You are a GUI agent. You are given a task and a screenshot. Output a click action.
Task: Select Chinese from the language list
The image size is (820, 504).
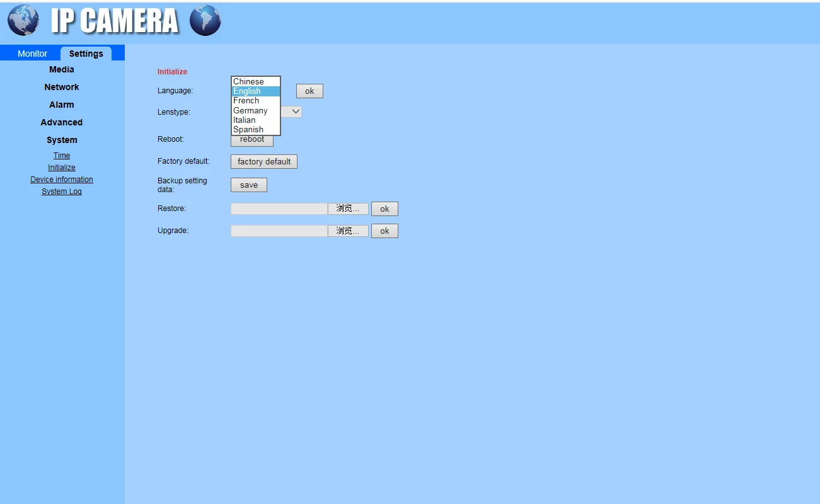tap(256, 82)
